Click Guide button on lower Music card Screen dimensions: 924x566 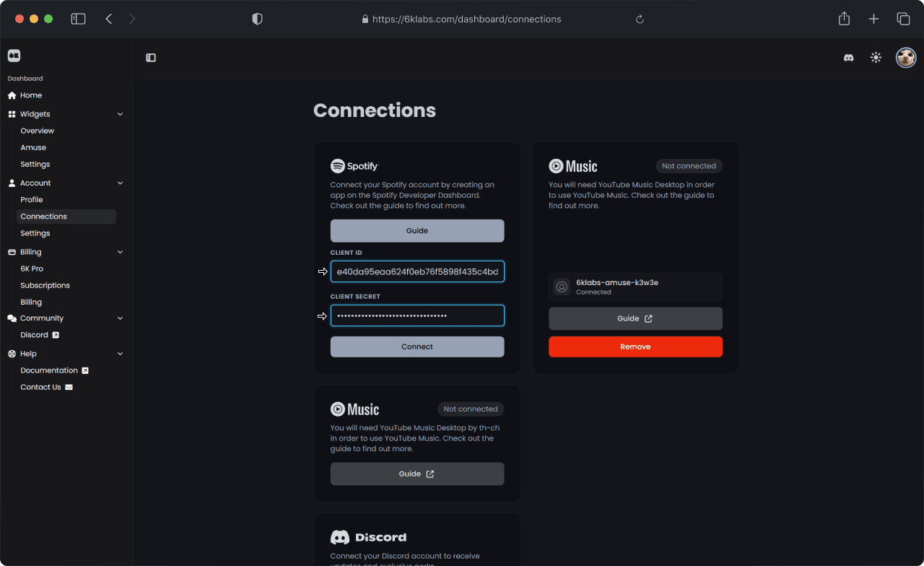tap(417, 474)
